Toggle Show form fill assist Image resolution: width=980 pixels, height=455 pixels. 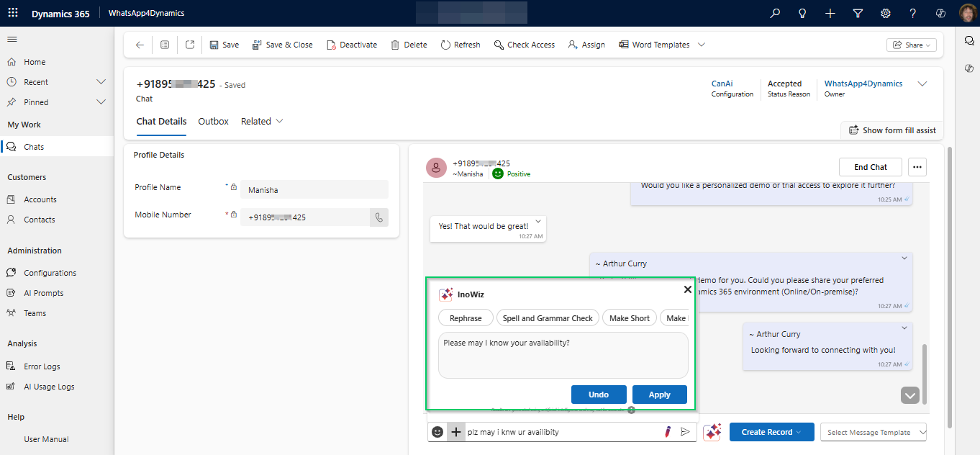tap(891, 130)
